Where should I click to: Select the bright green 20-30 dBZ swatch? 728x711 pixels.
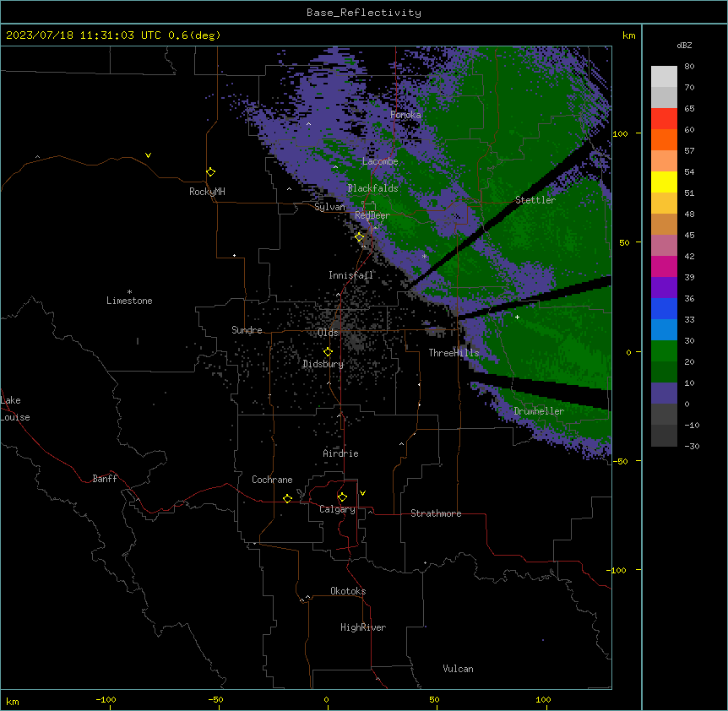click(664, 351)
